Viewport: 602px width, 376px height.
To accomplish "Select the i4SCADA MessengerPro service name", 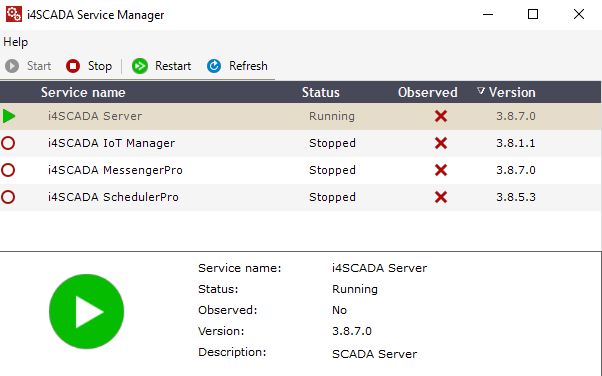I will point(115,170).
